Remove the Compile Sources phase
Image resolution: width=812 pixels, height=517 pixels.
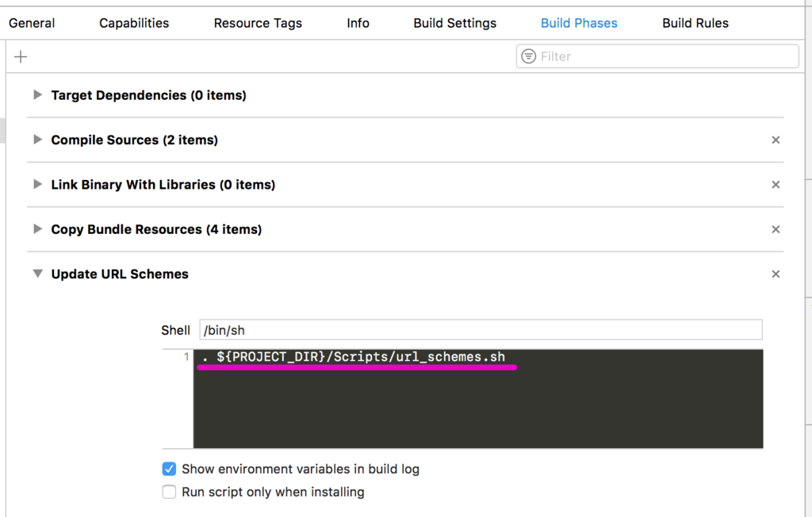[x=776, y=140]
